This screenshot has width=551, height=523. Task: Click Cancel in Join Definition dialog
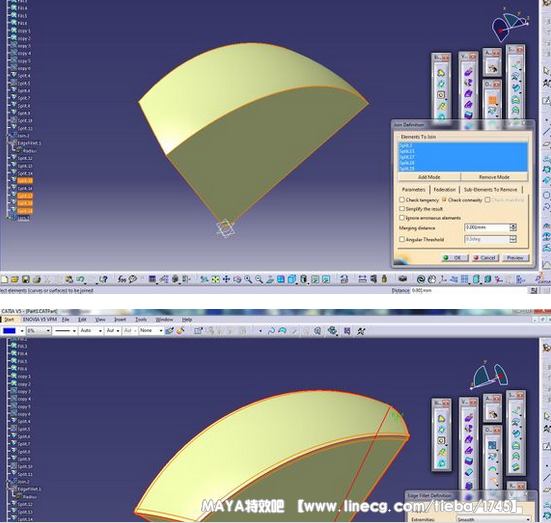tap(485, 258)
